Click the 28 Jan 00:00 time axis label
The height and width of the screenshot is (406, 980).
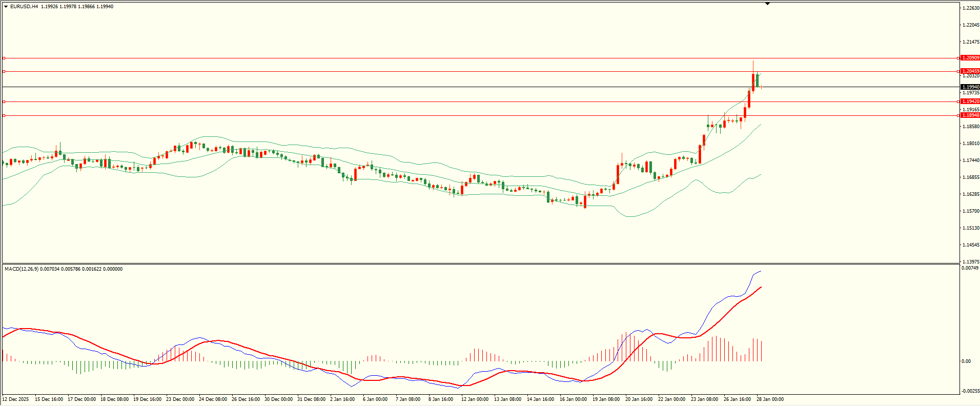pyautogui.click(x=769, y=399)
